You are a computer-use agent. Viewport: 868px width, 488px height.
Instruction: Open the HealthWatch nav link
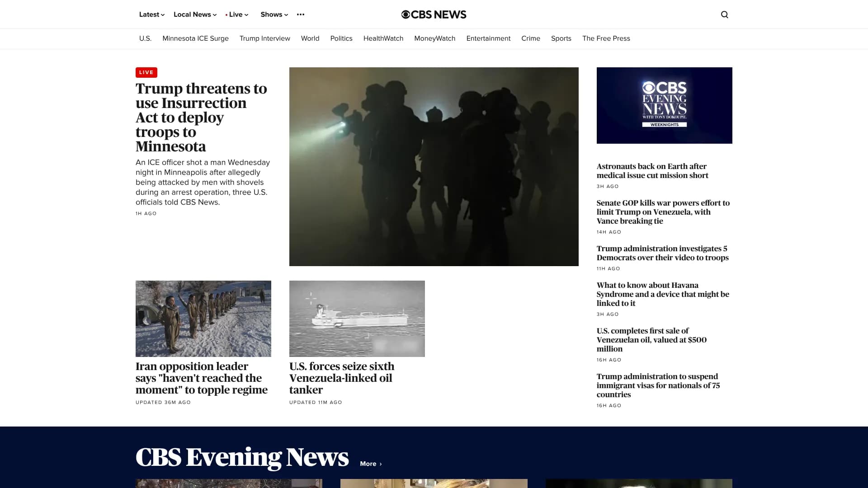pos(383,38)
